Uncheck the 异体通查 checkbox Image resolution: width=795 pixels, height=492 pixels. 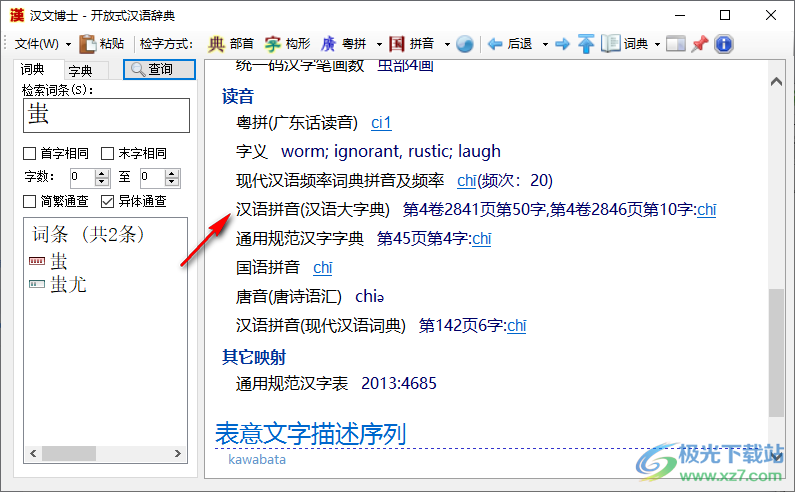[107, 201]
